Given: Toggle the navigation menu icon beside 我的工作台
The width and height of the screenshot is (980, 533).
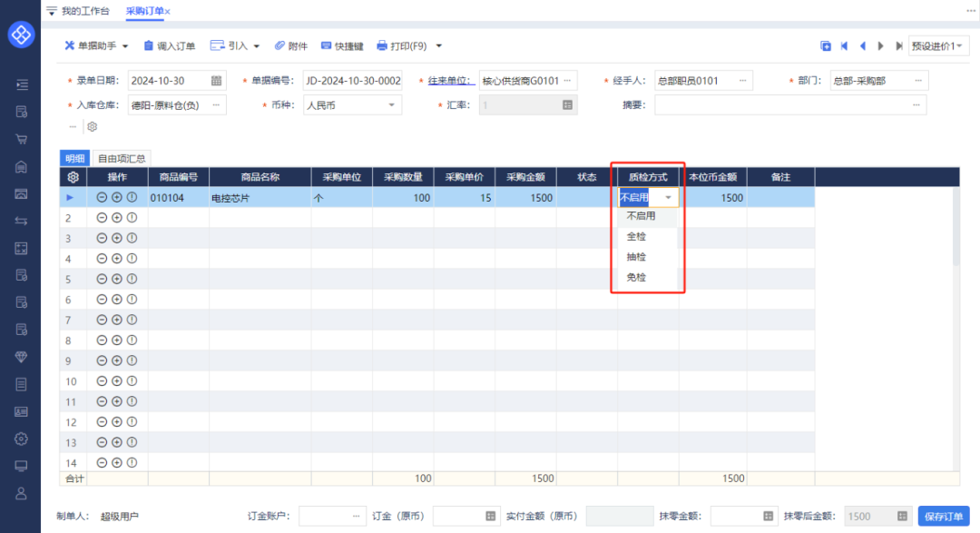Looking at the screenshot, I should pyautogui.click(x=51, y=11).
